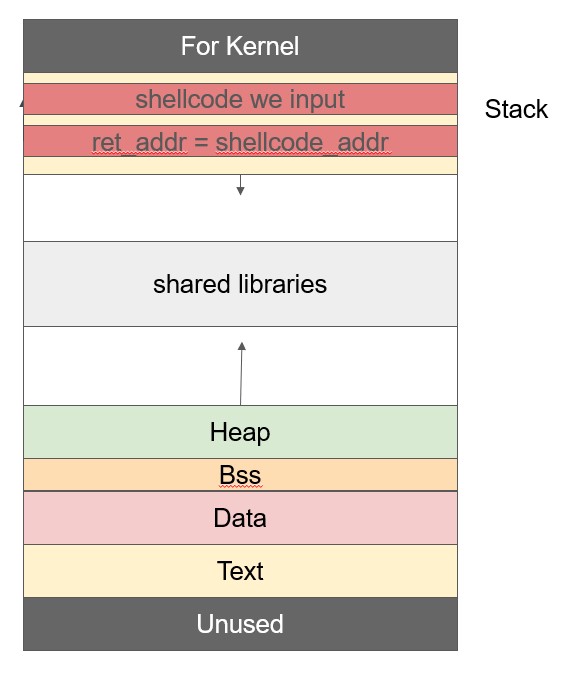Viewport: 570px width, 679px height.
Task: Click the Data segment
Action: tap(240, 518)
